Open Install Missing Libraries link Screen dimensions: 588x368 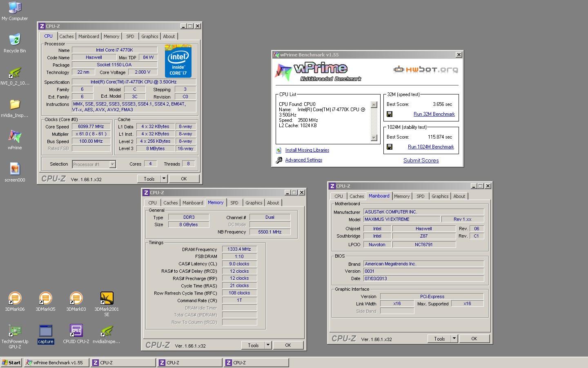pyautogui.click(x=307, y=150)
